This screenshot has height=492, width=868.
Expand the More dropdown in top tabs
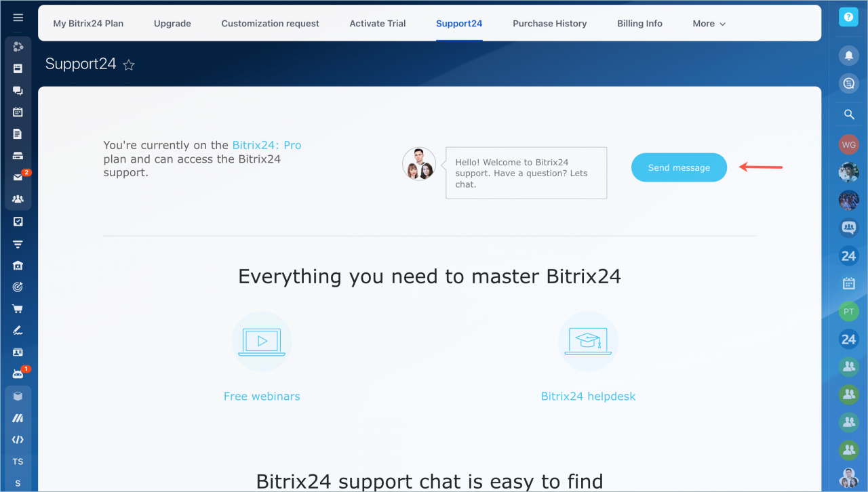(709, 23)
